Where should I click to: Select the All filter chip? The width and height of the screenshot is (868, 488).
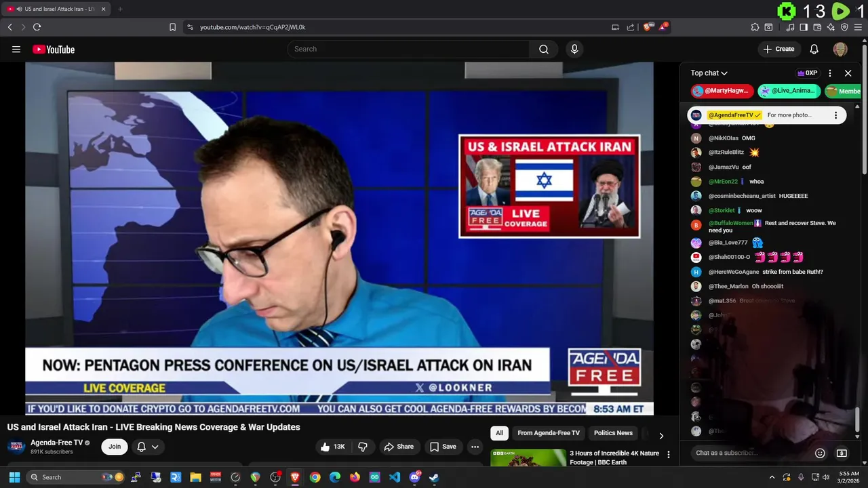coord(500,433)
